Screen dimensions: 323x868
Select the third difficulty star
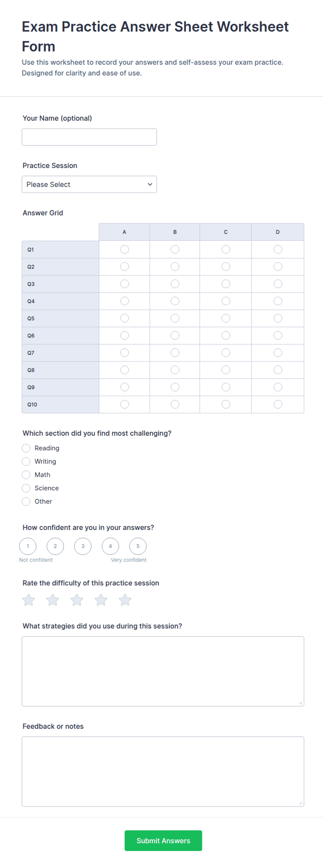(77, 600)
